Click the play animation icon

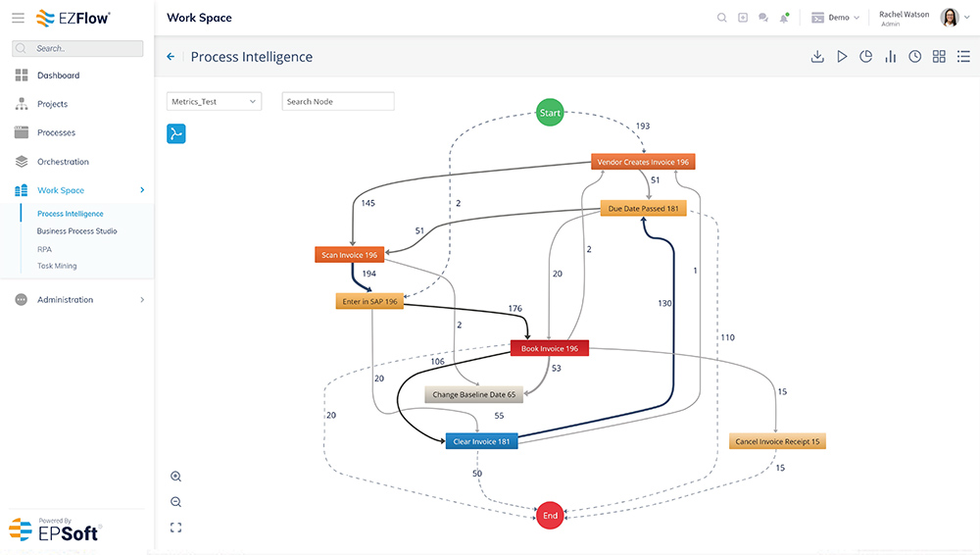click(x=842, y=56)
